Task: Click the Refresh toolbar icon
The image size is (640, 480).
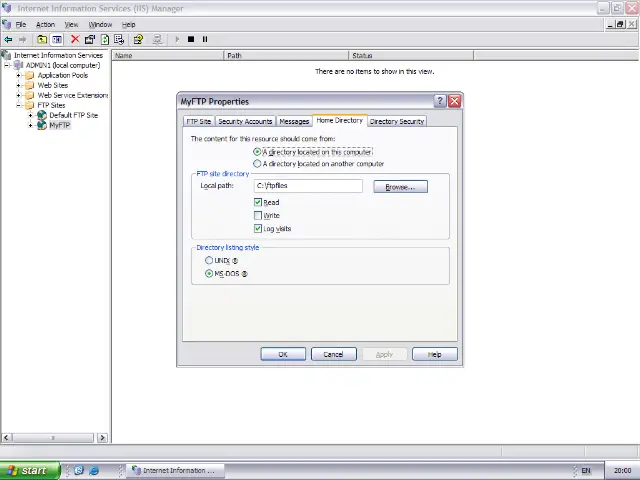Action: (x=105, y=39)
